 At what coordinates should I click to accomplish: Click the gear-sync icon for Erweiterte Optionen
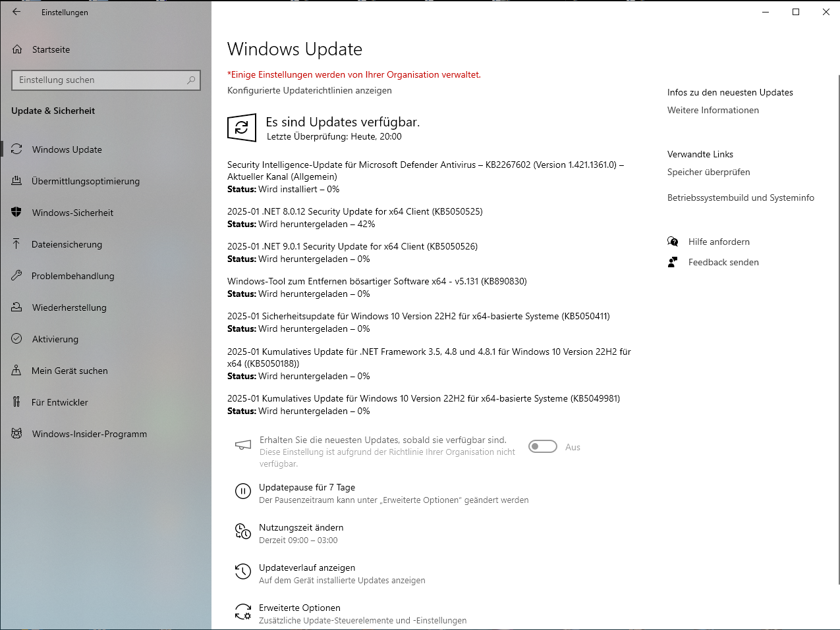point(243,612)
